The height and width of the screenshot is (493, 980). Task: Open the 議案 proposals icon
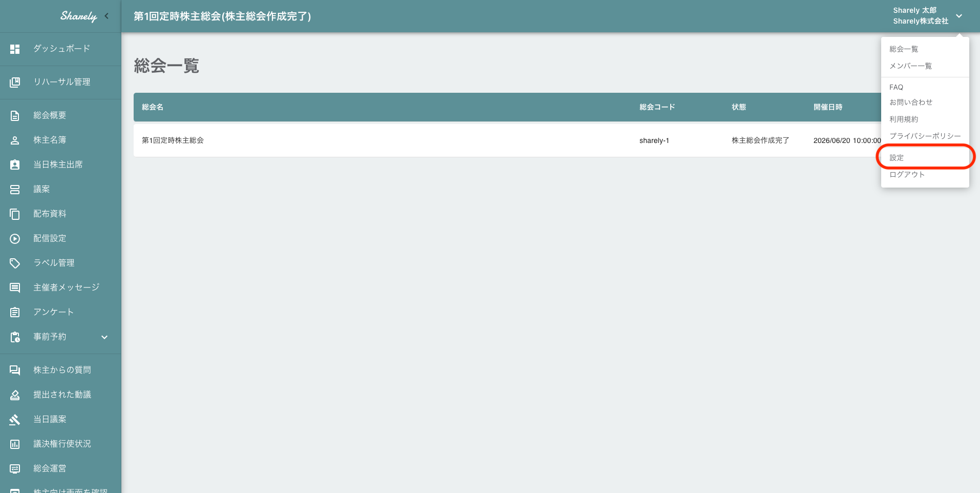point(14,189)
